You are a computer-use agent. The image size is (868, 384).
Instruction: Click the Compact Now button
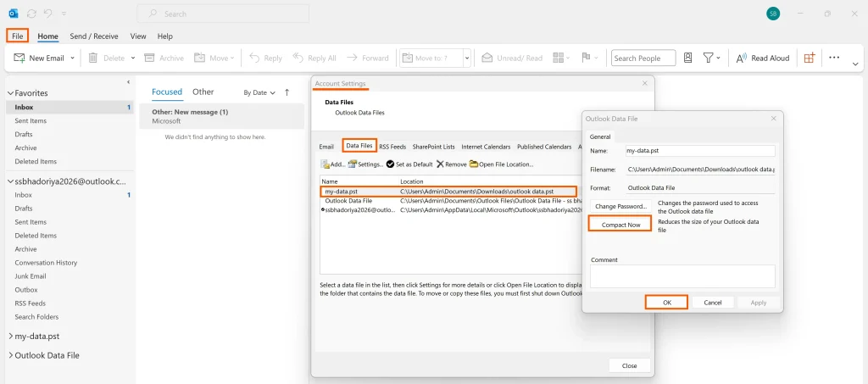coord(620,224)
